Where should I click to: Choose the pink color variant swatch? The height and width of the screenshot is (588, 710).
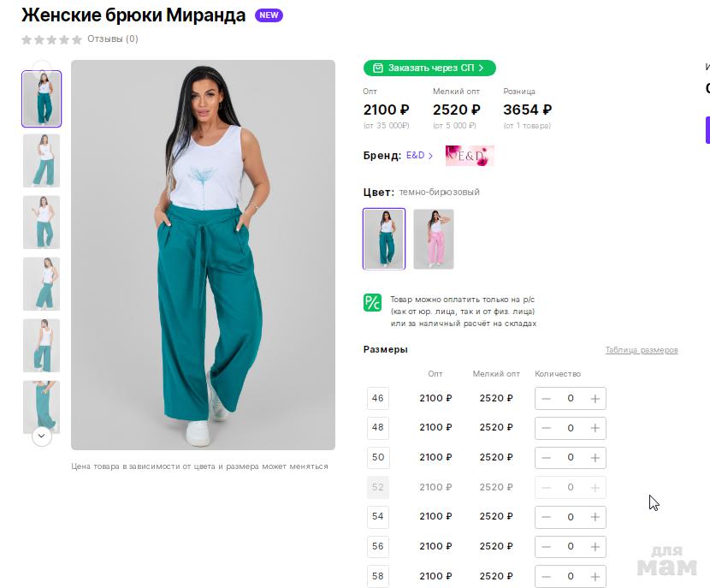tap(434, 239)
